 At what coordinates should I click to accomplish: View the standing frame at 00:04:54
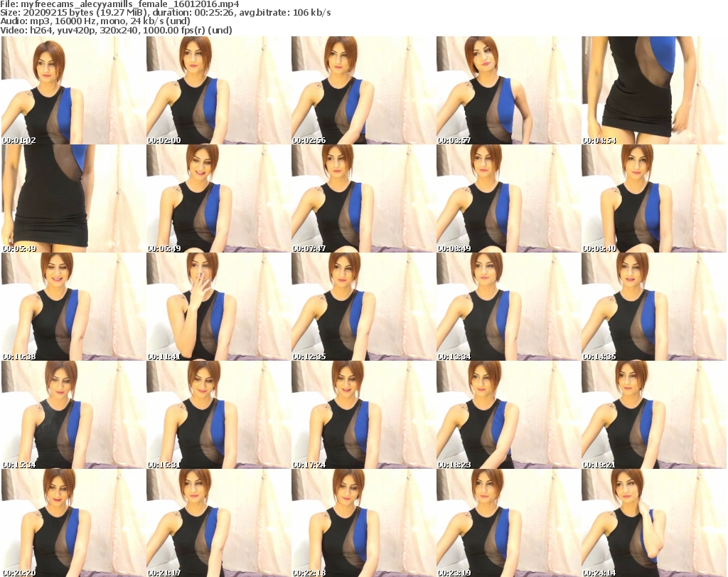point(654,90)
